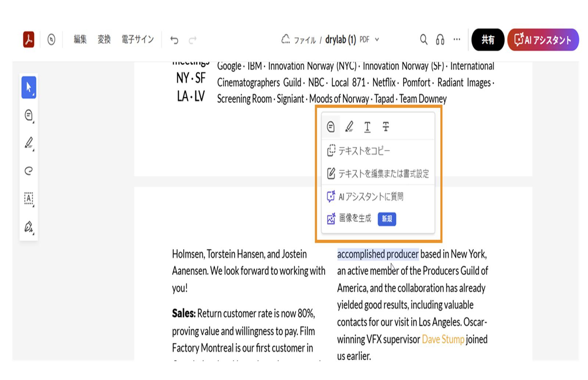Screen dimensions: 588x380
Task: Open the comment tool in left sidebar
Action: pyautogui.click(x=29, y=115)
